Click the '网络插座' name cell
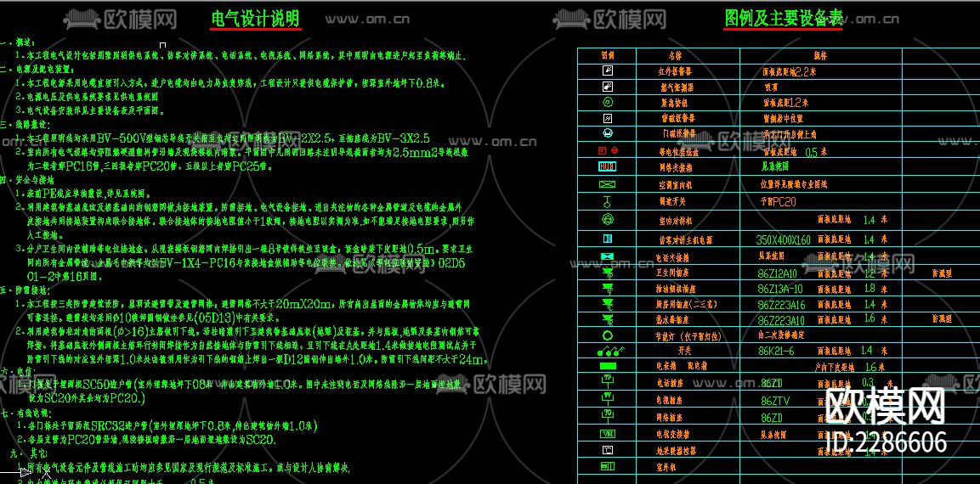 click(669, 417)
